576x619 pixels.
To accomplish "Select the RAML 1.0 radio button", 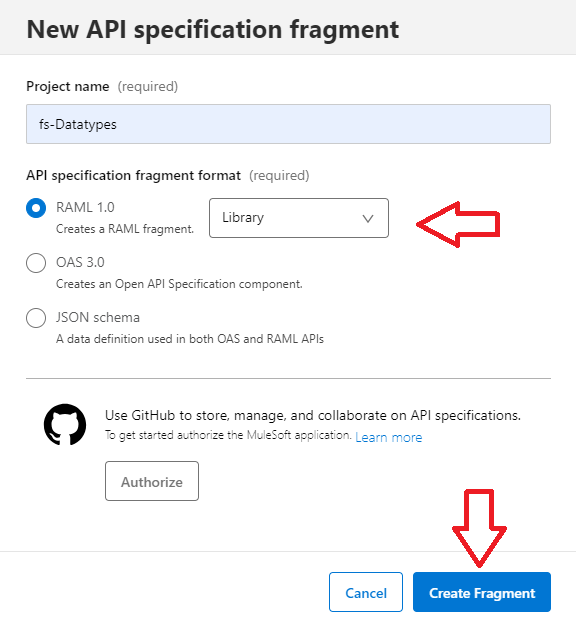I will [x=36, y=208].
